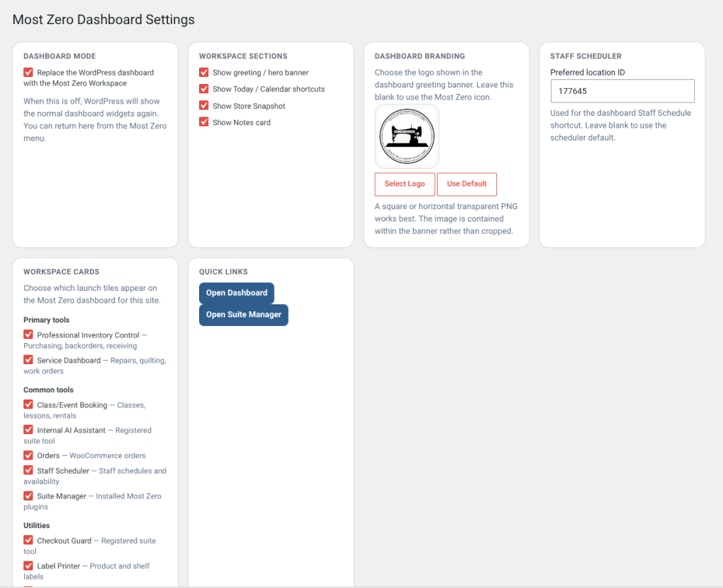Uncheck Class/Event Booking tile

[28, 404]
